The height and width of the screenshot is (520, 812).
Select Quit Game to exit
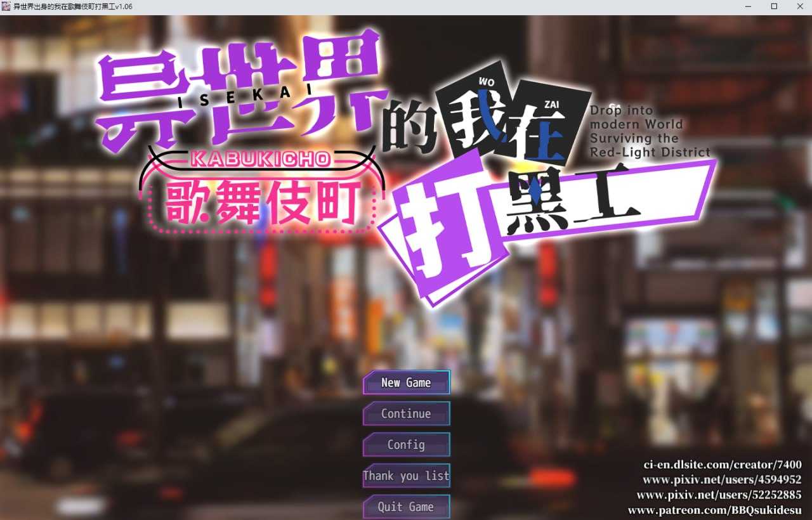[x=406, y=507]
